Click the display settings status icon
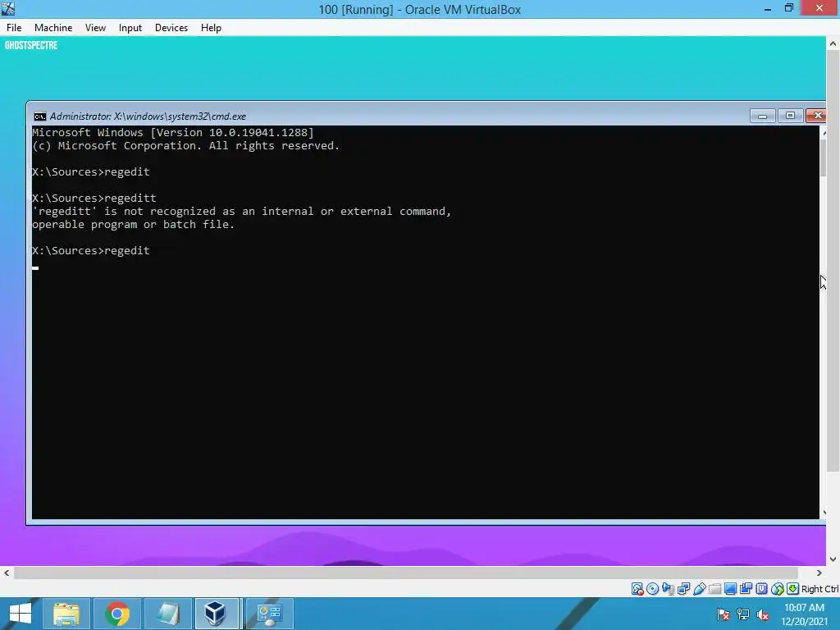The height and width of the screenshot is (630, 840). click(730, 589)
